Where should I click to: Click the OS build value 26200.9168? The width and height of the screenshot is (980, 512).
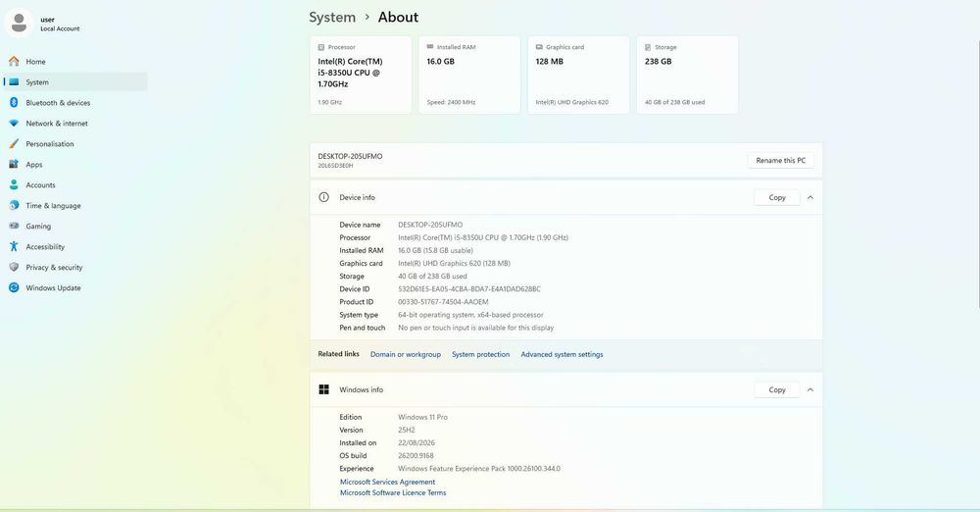point(416,456)
